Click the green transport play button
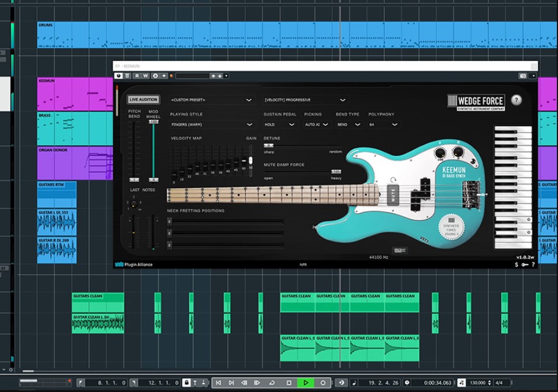 [x=306, y=383]
